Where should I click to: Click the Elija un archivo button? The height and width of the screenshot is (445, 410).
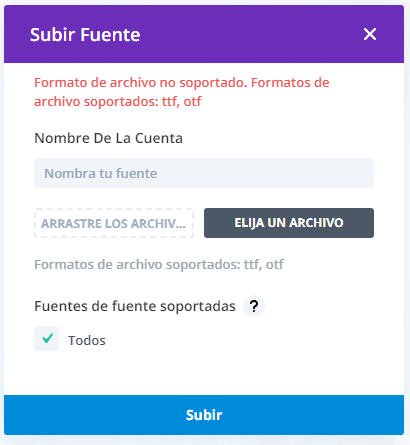pyautogui.click(x=289, y=223)
